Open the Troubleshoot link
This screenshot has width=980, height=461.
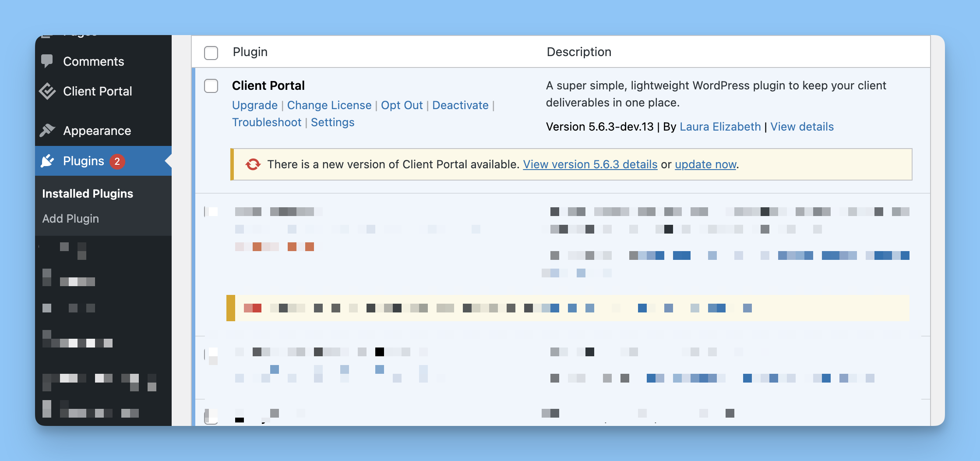point(267,122)
